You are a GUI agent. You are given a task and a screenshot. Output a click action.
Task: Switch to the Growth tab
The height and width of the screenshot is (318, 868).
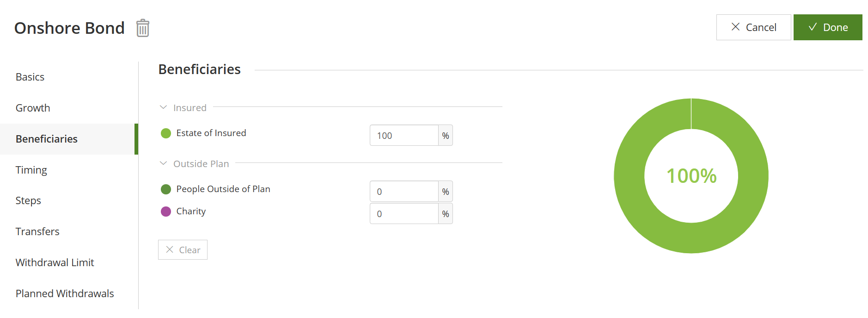coord(33,108)
